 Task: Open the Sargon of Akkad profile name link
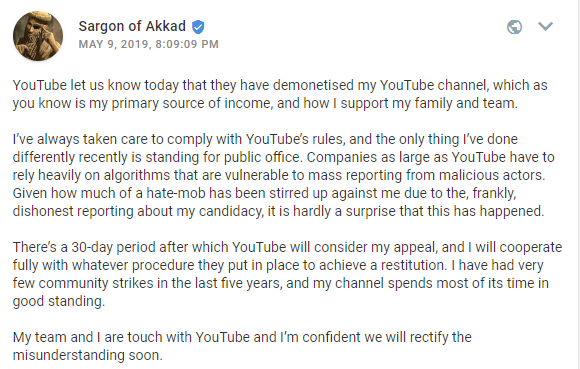132,26
